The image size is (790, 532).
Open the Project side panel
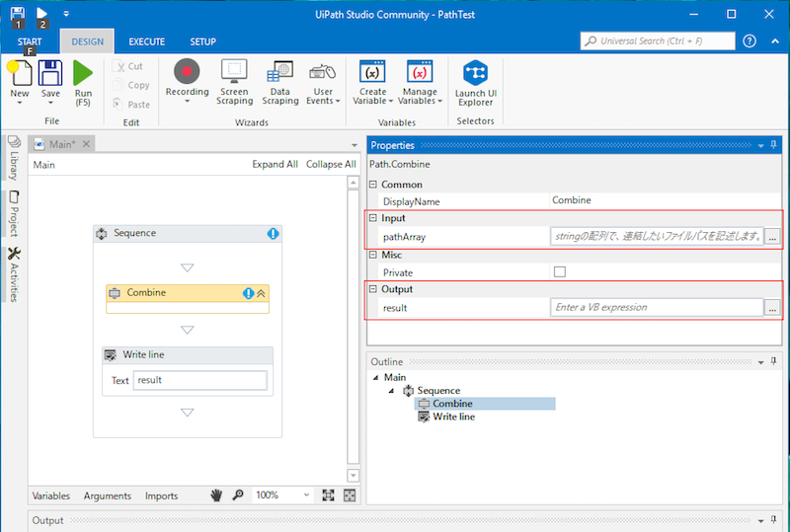pyautogui.click(x=14, y=213)
